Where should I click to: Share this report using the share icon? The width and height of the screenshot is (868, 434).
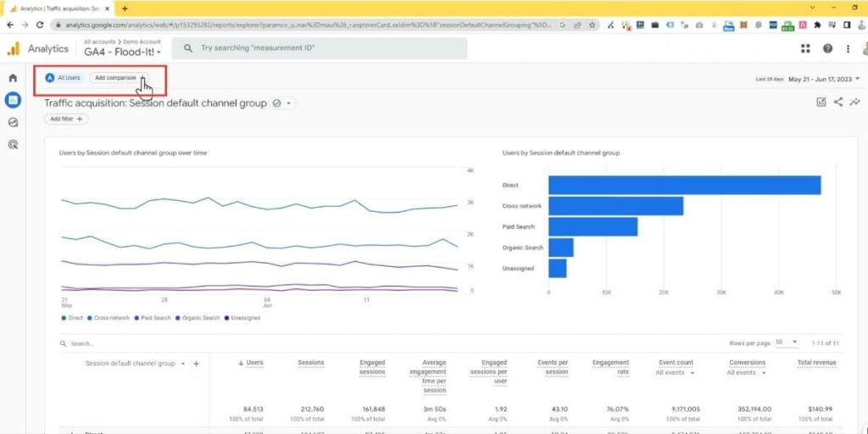(x=838, y=103)
